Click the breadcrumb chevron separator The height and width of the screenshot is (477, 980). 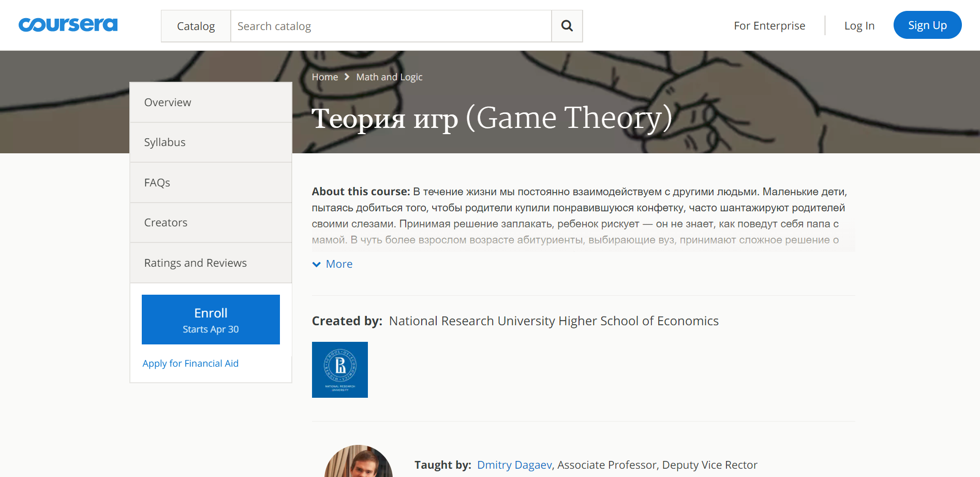point(347,77)
